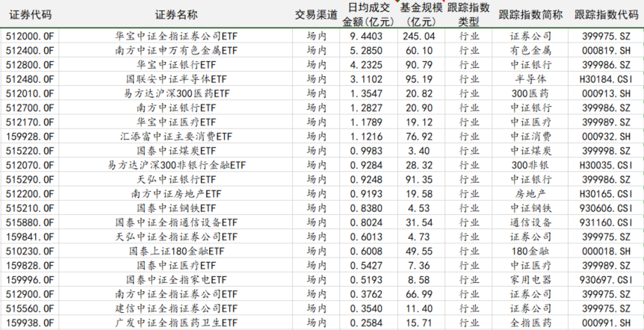Viewport: 644px width, 330px height.
Task: Select code 512400.OF
Action: 30,51
